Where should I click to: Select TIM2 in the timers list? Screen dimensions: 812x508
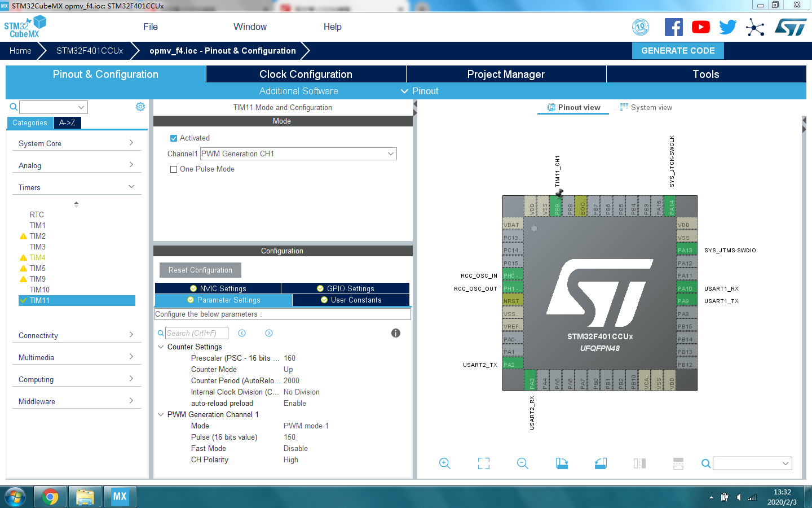[x=38, y=236]
